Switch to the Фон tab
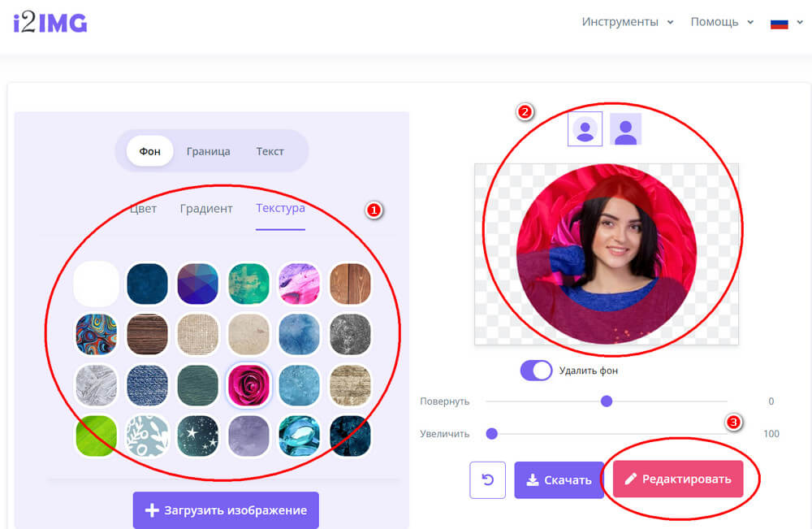 (x=149, y=151)
